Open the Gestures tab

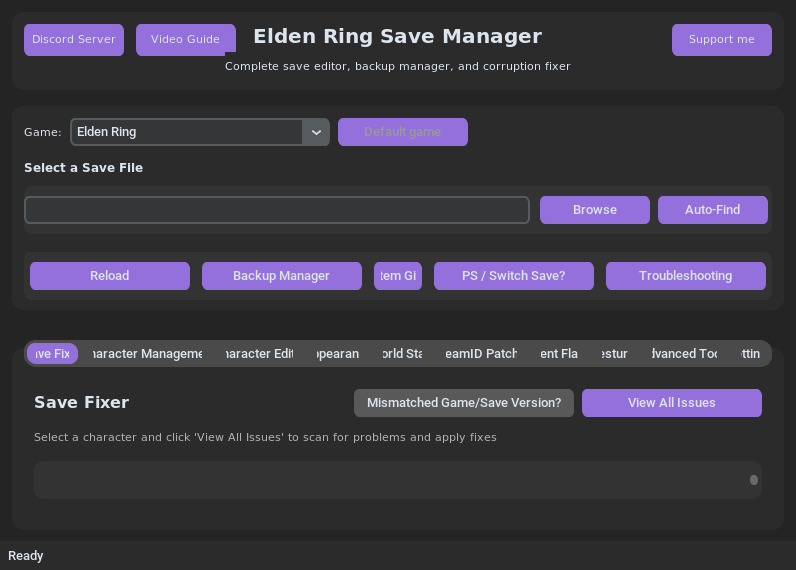pyautogui.click(x=614, y=354)
